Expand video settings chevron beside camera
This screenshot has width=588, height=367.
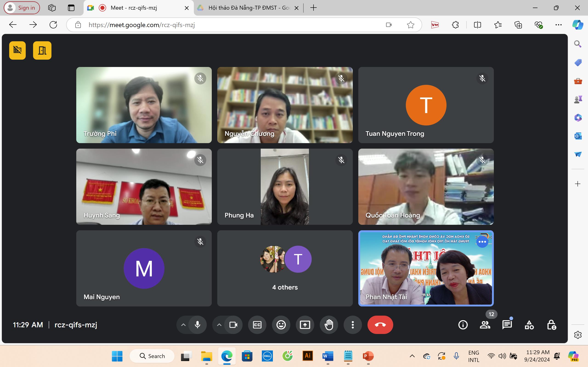click(x=219, y=325)
